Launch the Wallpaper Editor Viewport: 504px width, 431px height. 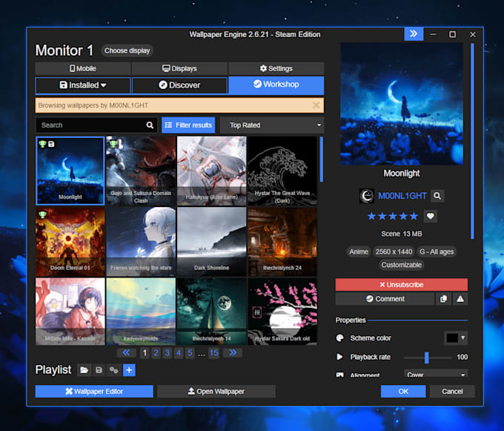coord(94,392)
